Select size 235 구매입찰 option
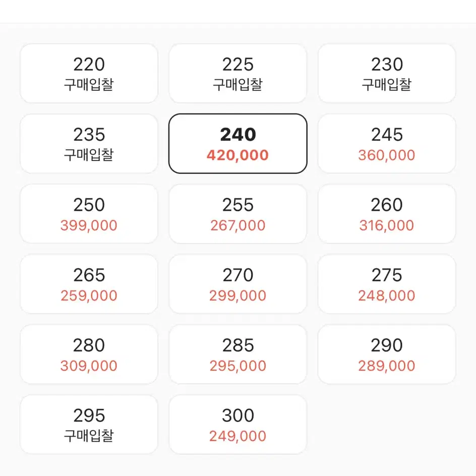This screenshot has height=476, width=476. pyautogui.click(x=89, y=144)
